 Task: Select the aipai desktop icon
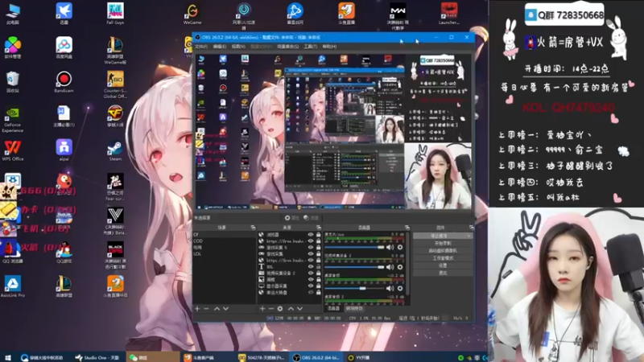click(x=64, y=150)
